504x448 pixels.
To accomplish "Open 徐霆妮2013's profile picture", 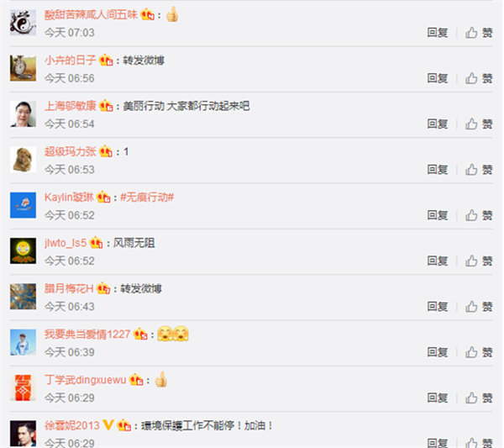I will click(23, 433).
